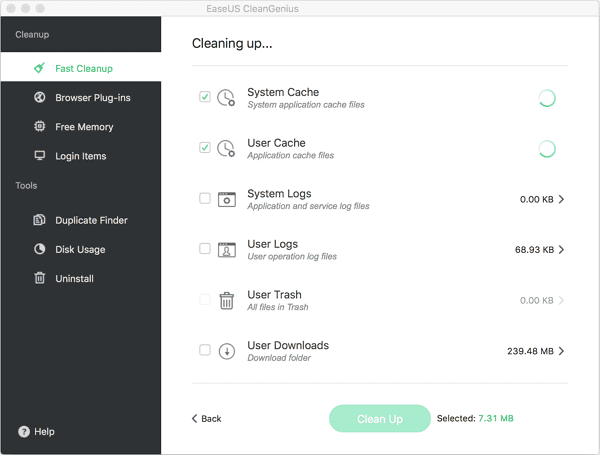Click the green Clean Up button
The image size is (600, 455).
[380, 419]
